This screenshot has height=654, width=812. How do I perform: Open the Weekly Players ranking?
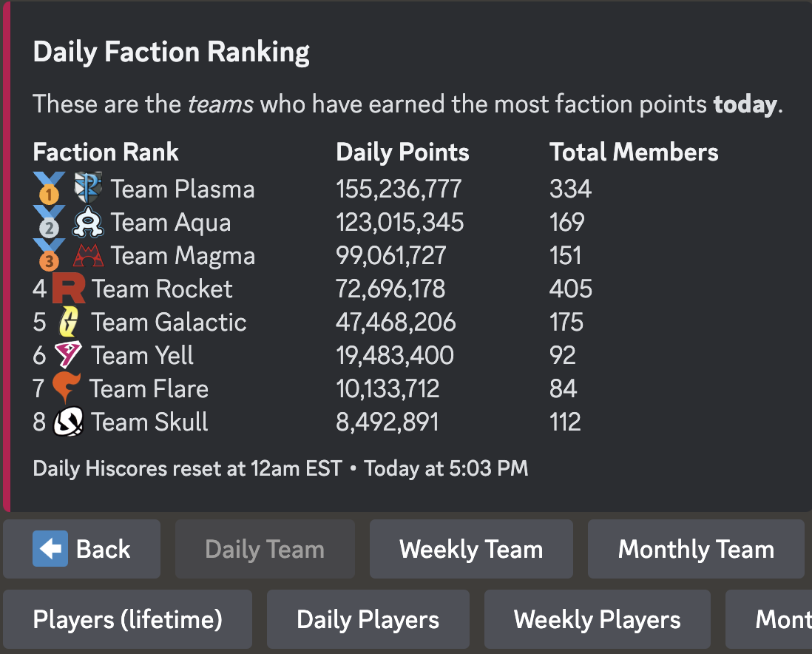tap(597, 619)
